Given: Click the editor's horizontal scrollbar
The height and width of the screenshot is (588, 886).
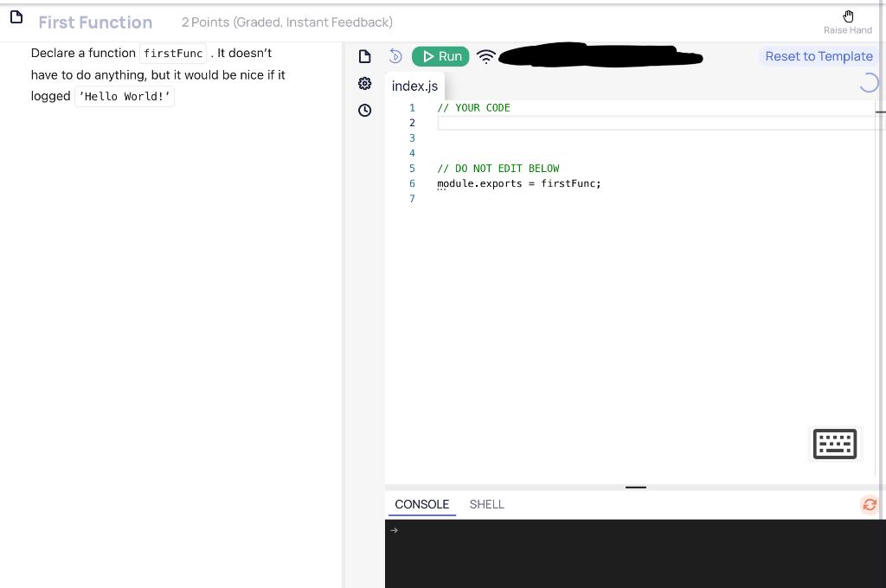Looking at the screenshot, I should pyautogui.click(x=881, y=112).
